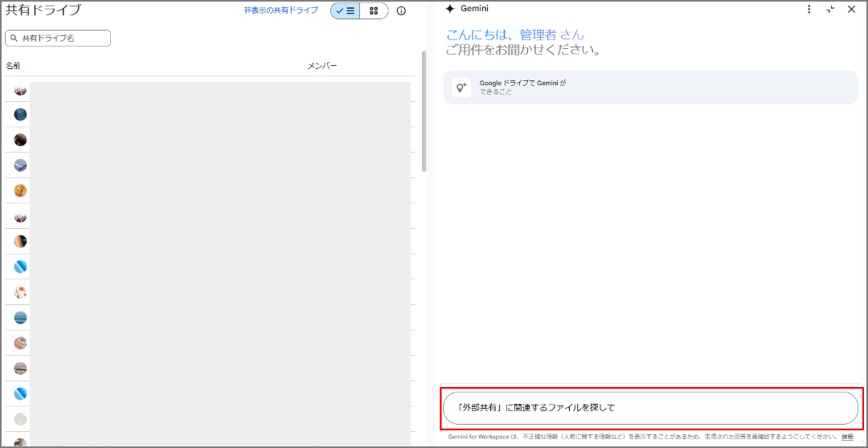Close the Gemini side panel
The width and height of the screenshot is (868, 448).
(x=851, y=9)
